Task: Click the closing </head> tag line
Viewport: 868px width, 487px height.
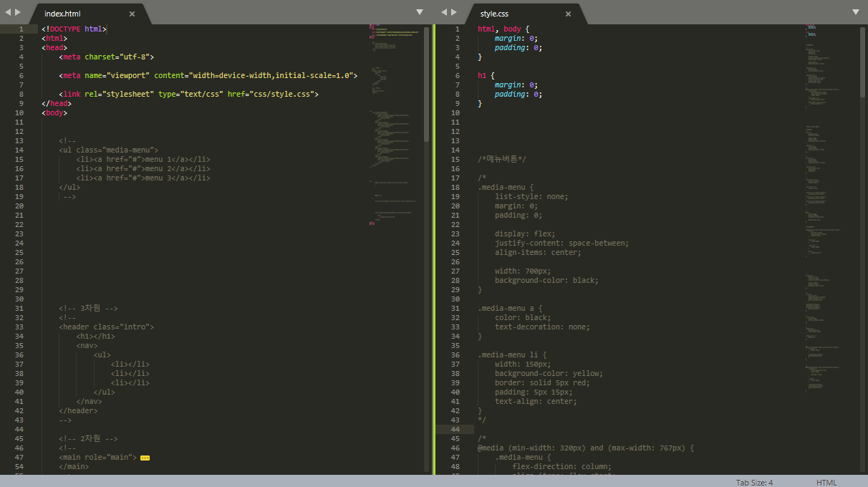Action: coord(57,104)
